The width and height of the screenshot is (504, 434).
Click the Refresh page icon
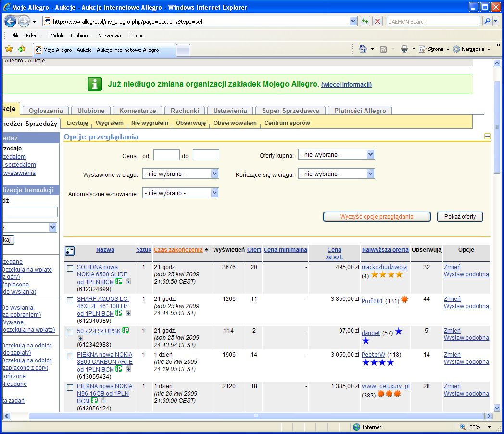tap(365, 21)
